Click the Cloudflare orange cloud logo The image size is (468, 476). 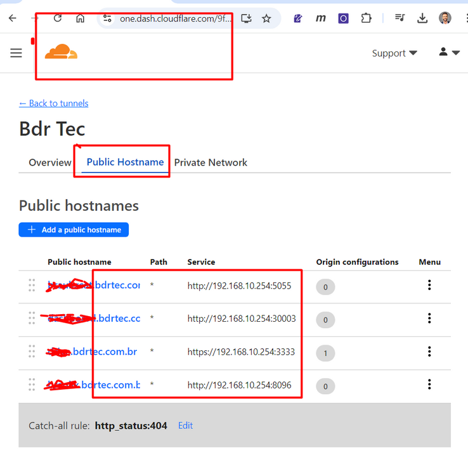point(61,51)
